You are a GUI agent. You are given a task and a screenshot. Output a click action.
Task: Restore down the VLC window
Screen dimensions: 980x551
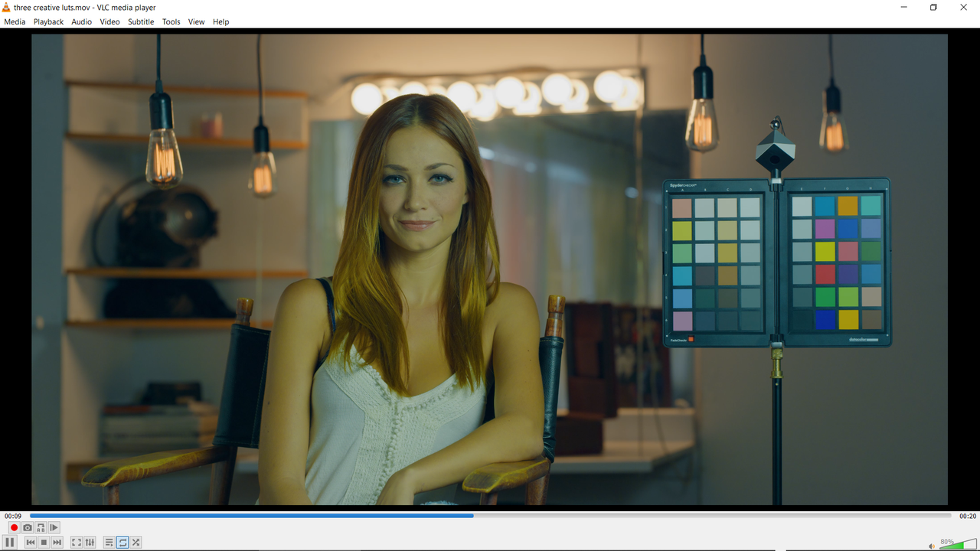click(x=933, y=7)
